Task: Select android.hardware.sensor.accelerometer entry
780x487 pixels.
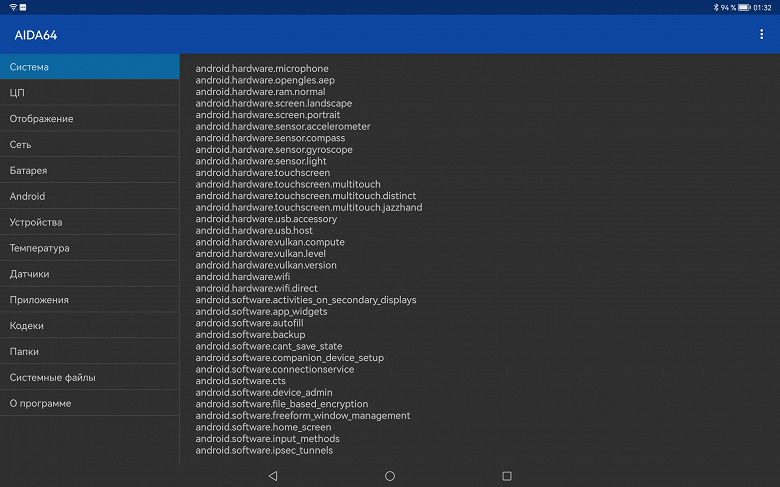Action: click(283, 126)
